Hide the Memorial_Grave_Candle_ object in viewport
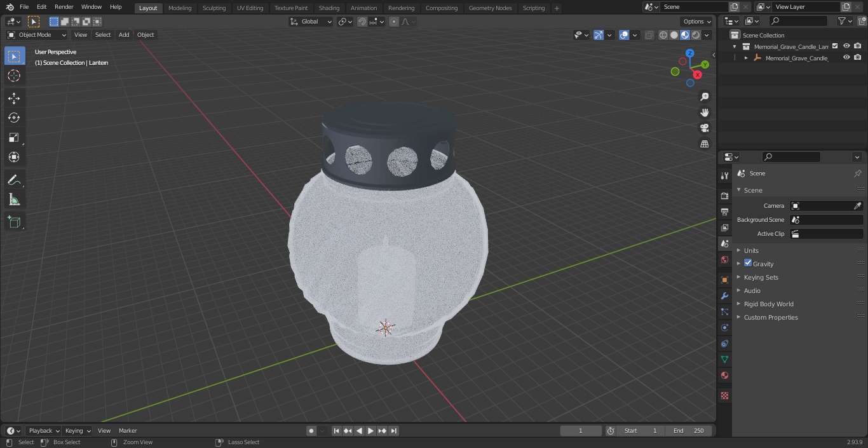Image resolution: width=868 pixels, height=448 pixels. click(x=846, y=57)
